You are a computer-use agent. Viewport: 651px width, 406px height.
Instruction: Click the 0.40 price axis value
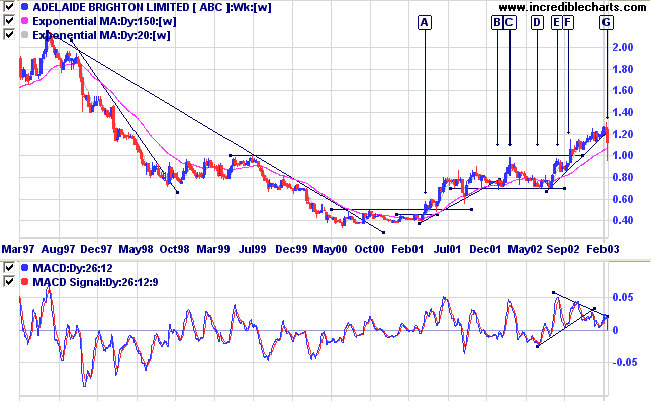623,220
